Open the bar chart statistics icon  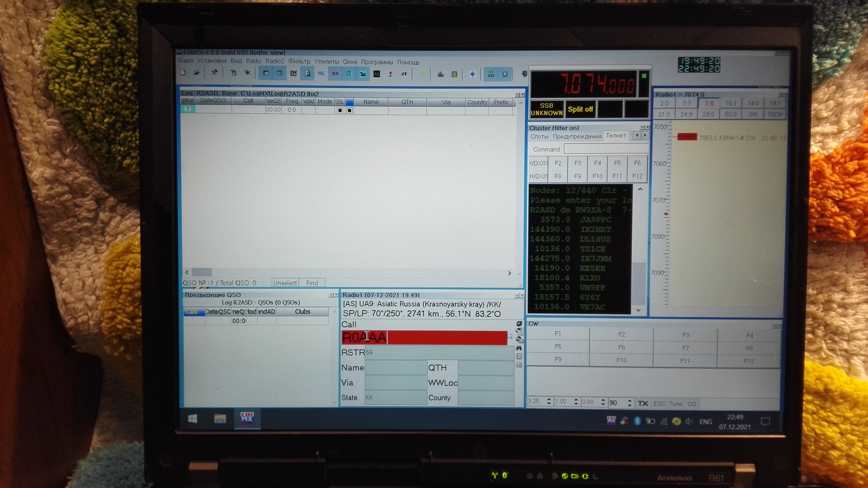(x=440, y=74)
